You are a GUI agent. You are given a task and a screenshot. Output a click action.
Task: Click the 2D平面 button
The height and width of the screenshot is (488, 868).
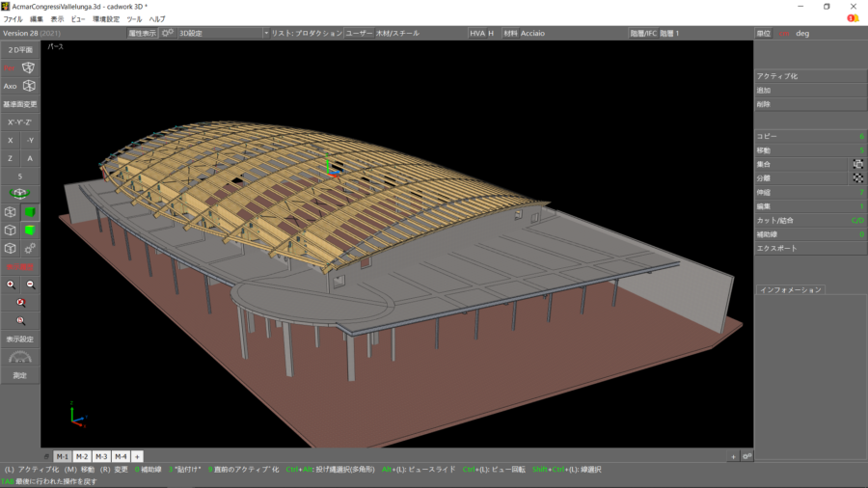[x=20, y=49]
